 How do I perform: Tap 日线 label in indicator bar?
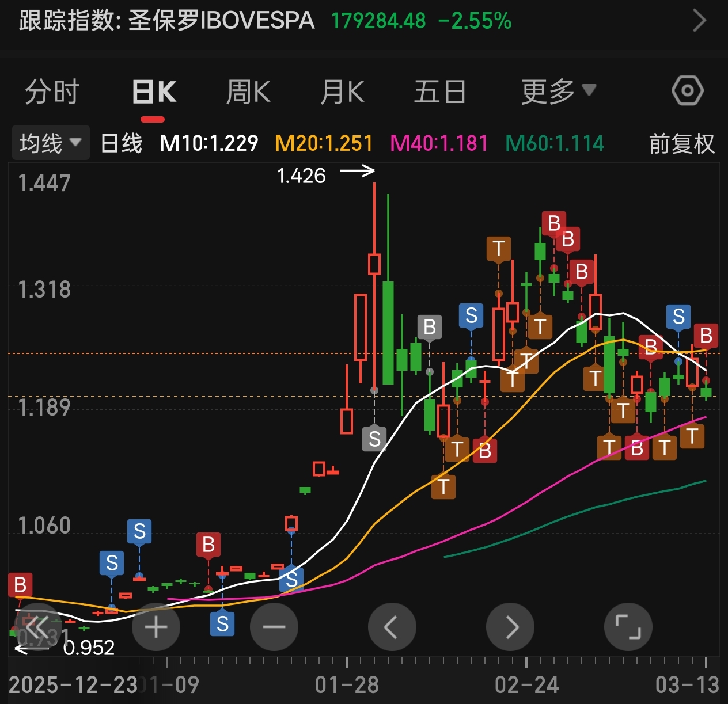pos(121,143)
